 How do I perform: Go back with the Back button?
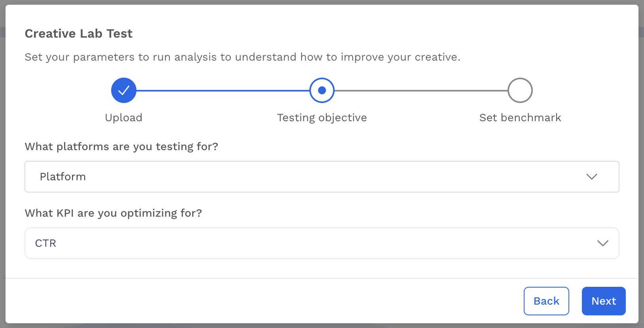coord(546,301)
